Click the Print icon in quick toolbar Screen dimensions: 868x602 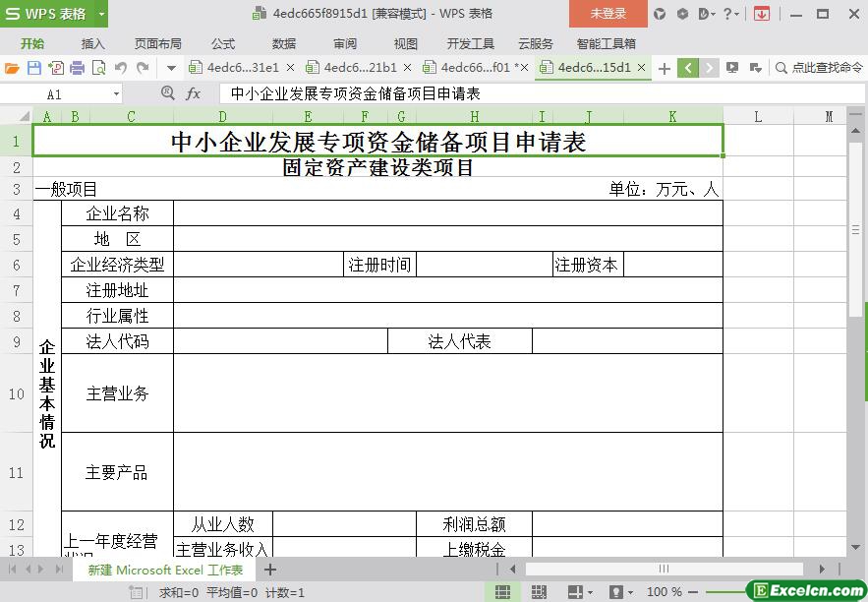coord(77,68)
